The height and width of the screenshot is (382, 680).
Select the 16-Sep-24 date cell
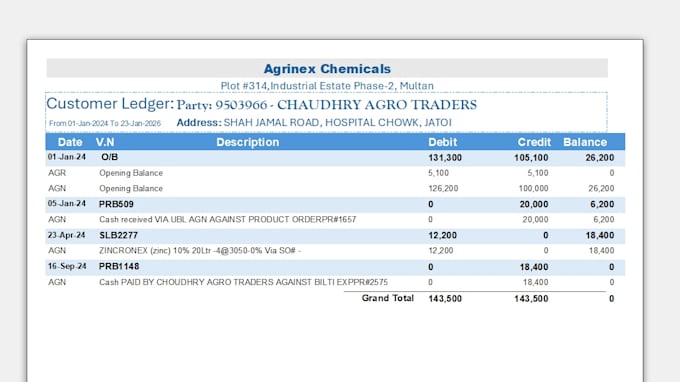(67, 266)
